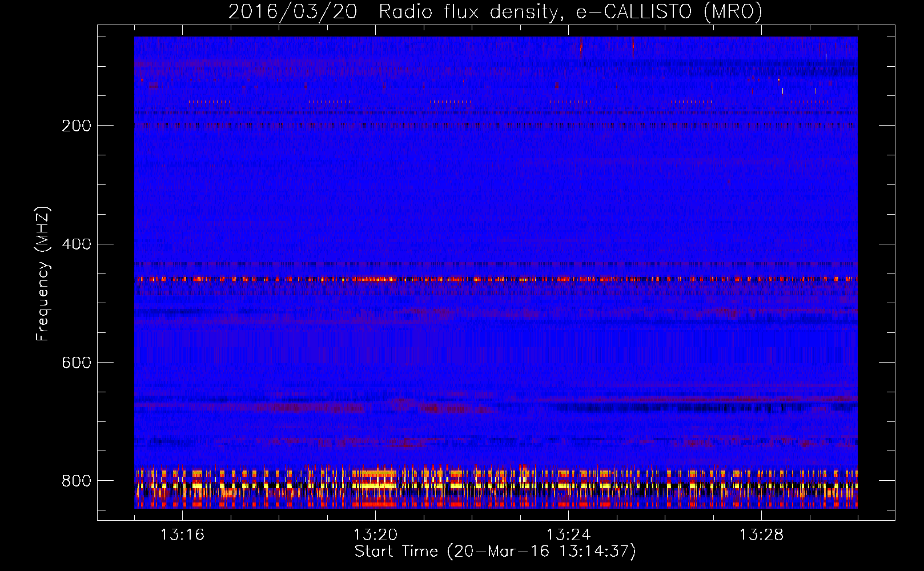Click the '400' frequency tick label

pyautogui.click(x=77, y=244)
